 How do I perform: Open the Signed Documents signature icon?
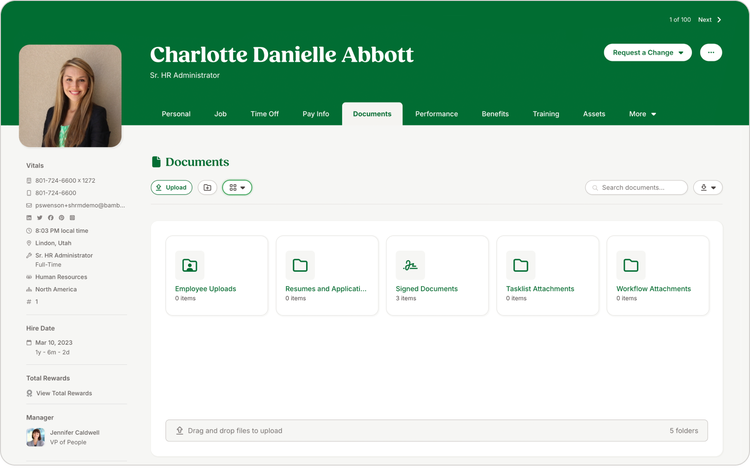[410, 265]
